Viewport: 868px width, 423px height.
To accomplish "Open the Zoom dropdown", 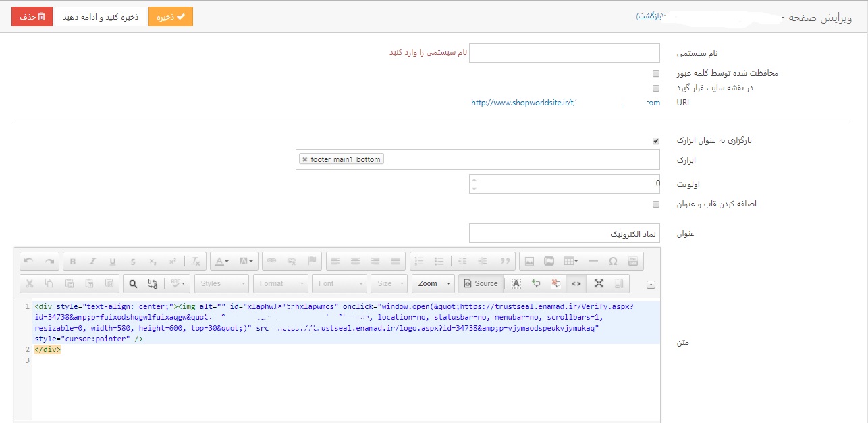I will (x=433, y=283).
